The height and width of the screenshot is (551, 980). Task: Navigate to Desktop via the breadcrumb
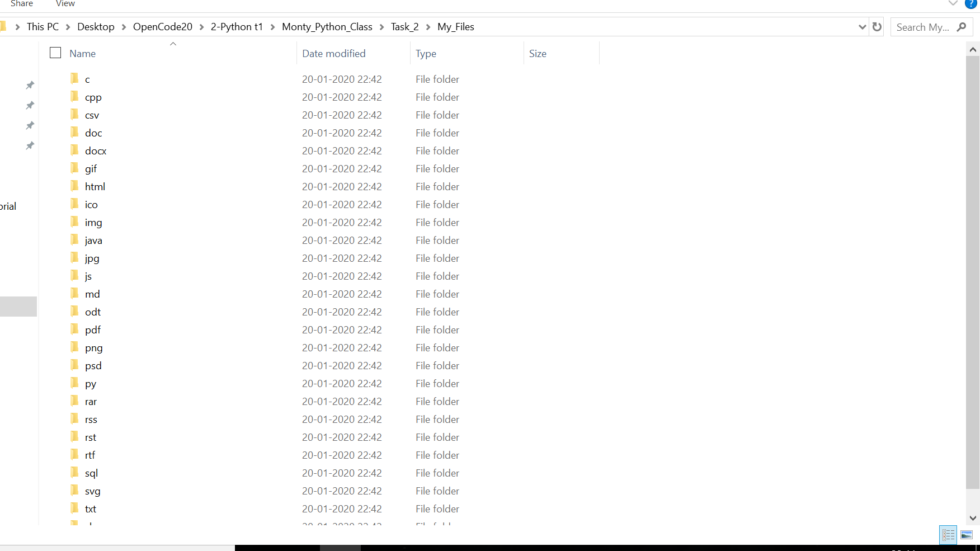[96, 26]
